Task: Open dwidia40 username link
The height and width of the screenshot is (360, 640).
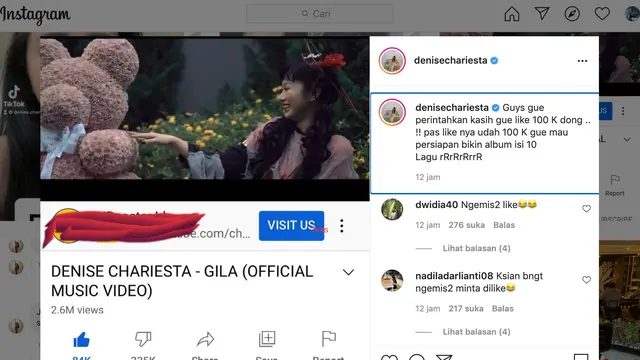Action: pos(436,204)
